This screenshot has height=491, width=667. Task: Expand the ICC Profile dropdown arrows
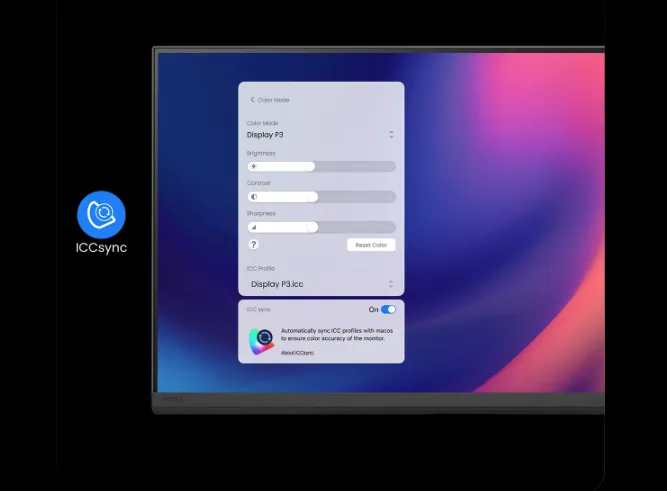[x=391, y=284]
